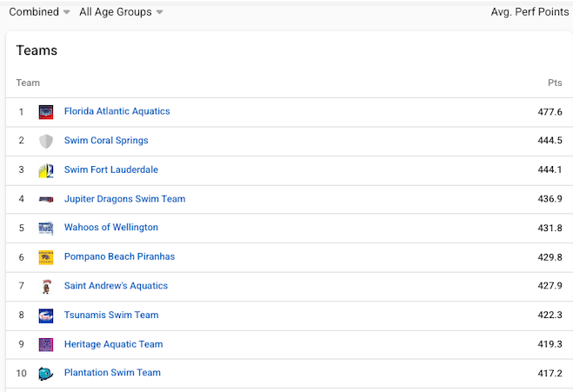Expand the All Age Groups dropdown
Screen dimensions: 573x392
(x=121, y=12)
